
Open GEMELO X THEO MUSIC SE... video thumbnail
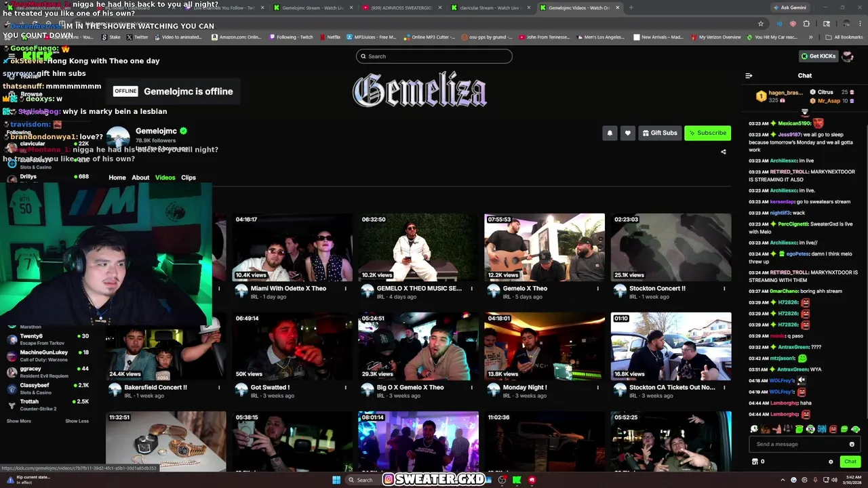(418, 247)
